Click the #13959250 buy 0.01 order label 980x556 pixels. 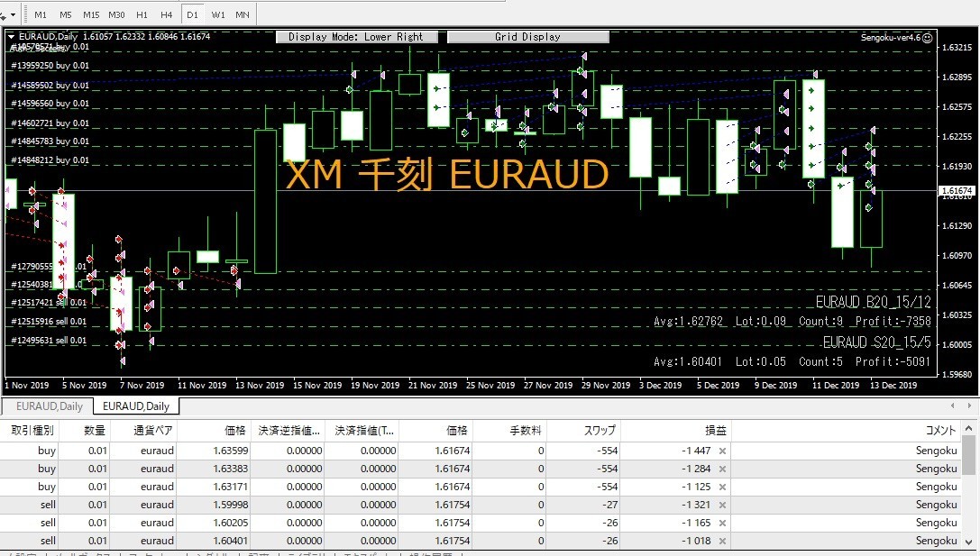tap(50, 66)
